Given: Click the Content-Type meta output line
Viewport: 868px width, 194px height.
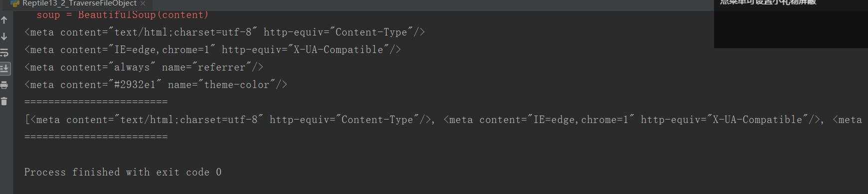Looking at the screenshot, I should pos(225,32).
